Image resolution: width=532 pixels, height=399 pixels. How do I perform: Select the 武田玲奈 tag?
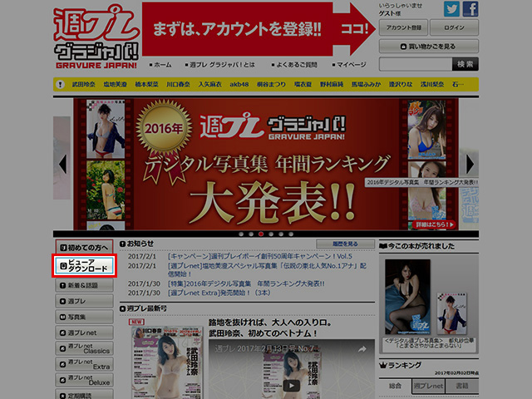[x=83, y=84]
